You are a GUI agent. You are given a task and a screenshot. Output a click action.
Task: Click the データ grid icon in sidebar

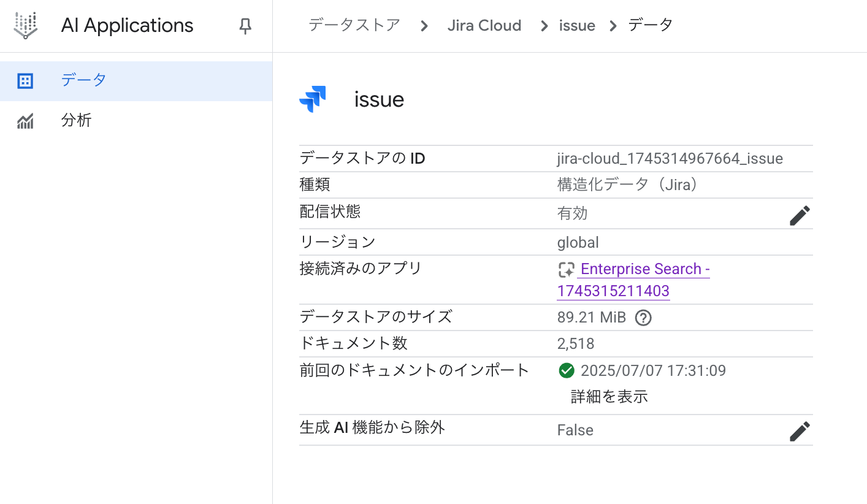point(25,81)
